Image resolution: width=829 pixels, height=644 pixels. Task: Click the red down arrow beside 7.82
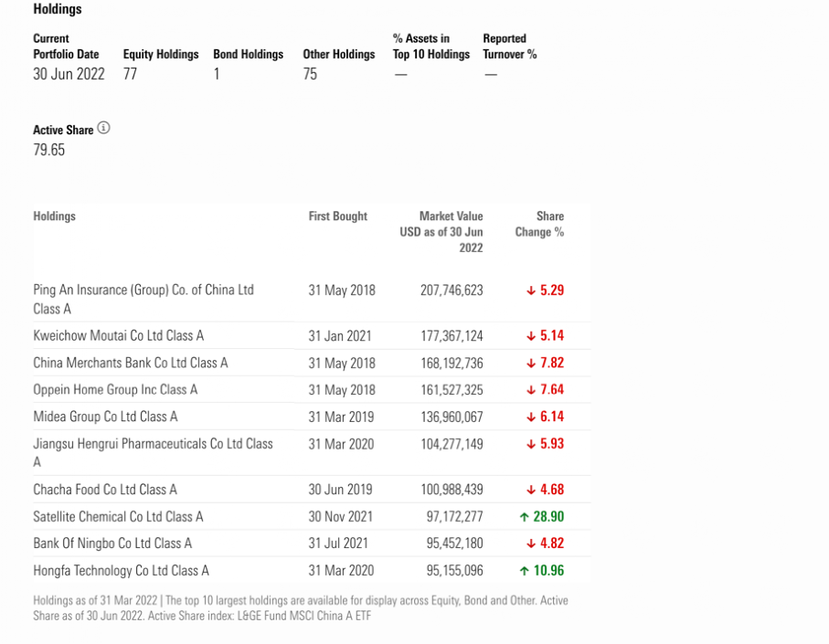pos(530,363)
